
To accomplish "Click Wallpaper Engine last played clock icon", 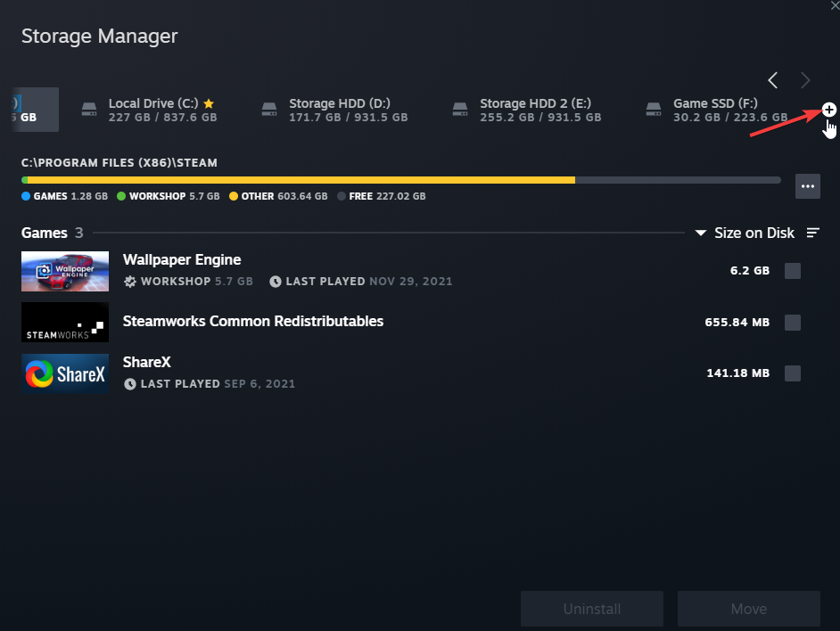I will pyautogui.click(x=276, y=282).
